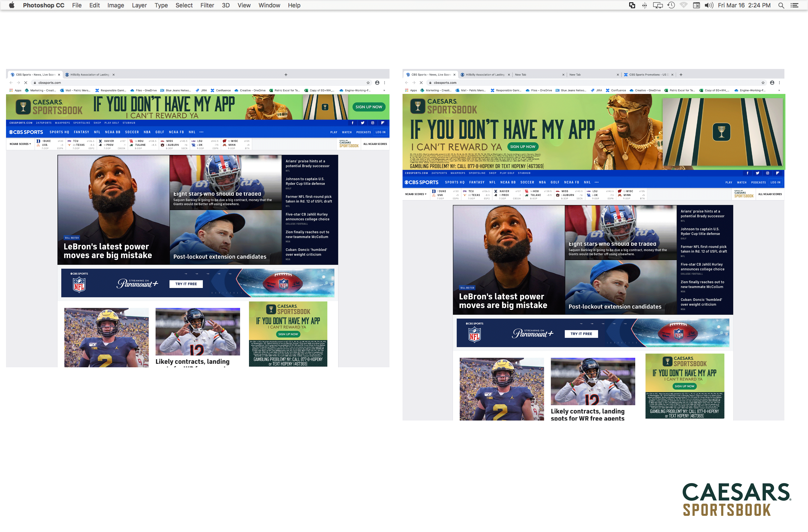Screen dimensions: 808x532
Task: Click Flipboard icon in right CBS Sports header
Action: tap(778, 173)
